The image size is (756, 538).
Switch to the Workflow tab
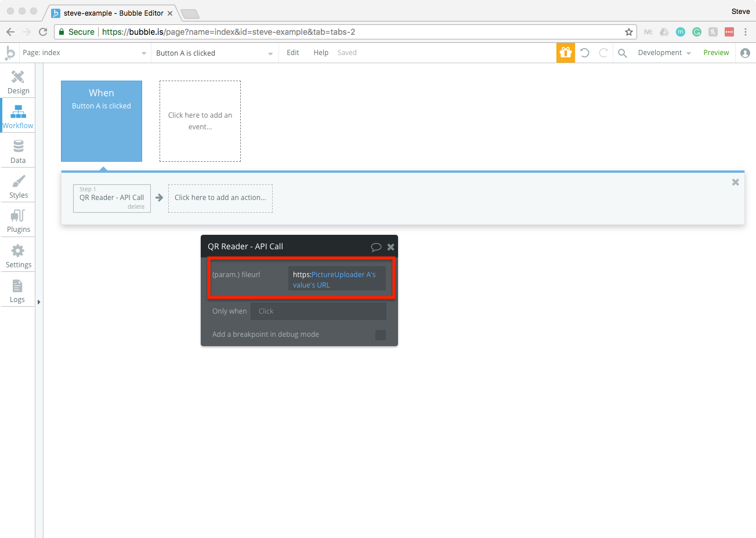point(18,117)
